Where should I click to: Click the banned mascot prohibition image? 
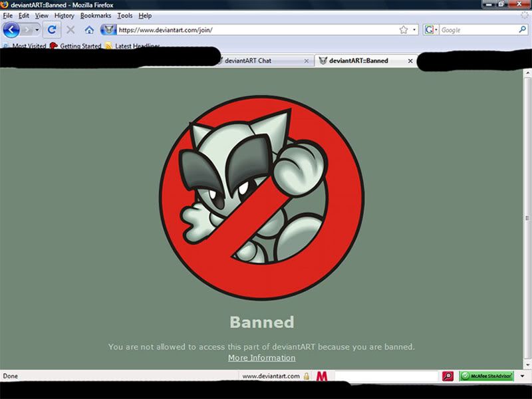[x=261, y=198]
